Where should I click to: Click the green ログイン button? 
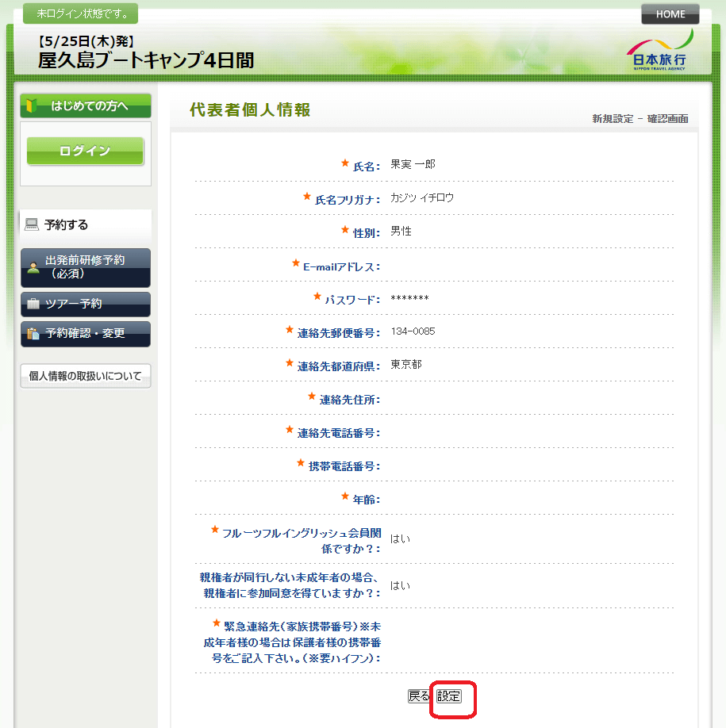[x=85, y=151]
